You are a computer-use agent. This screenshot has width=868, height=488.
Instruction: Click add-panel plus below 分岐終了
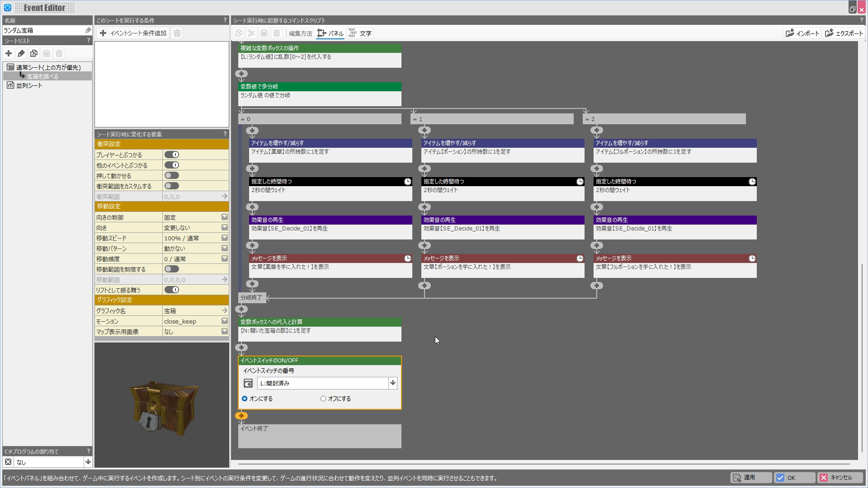click(241, 310)
